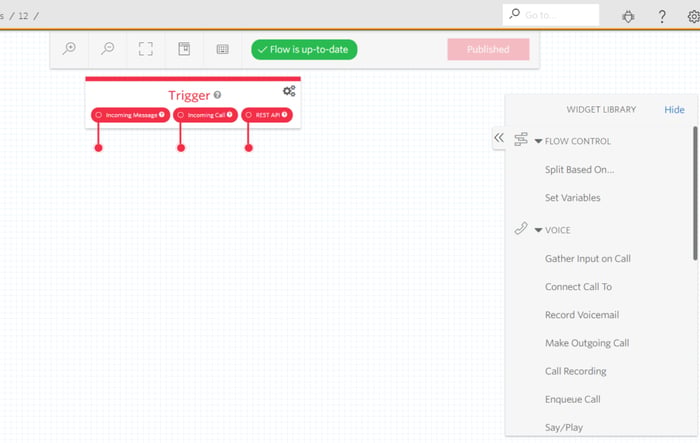Screen dimensions: 700x443
Task: Select the REST API trigger
Action: [x=267, y=115]
